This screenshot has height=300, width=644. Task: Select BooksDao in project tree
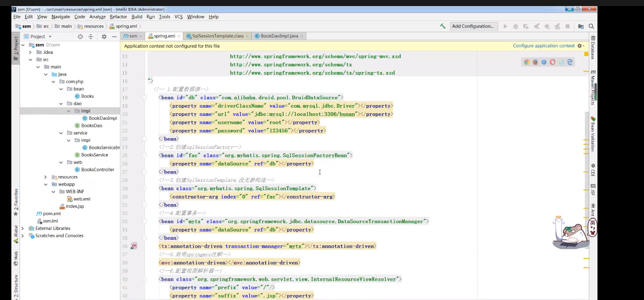[x=89, y=126]
